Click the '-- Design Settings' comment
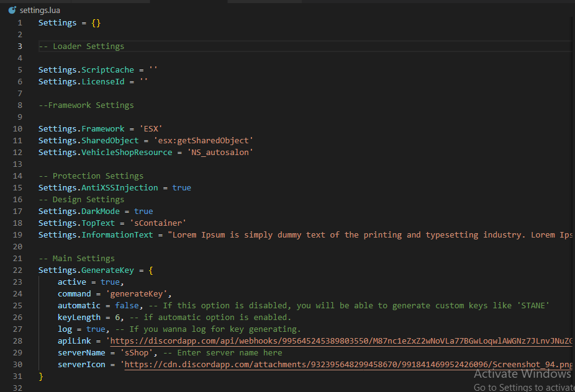The width and height of the screenshot is (575, 392). (81, 199)
